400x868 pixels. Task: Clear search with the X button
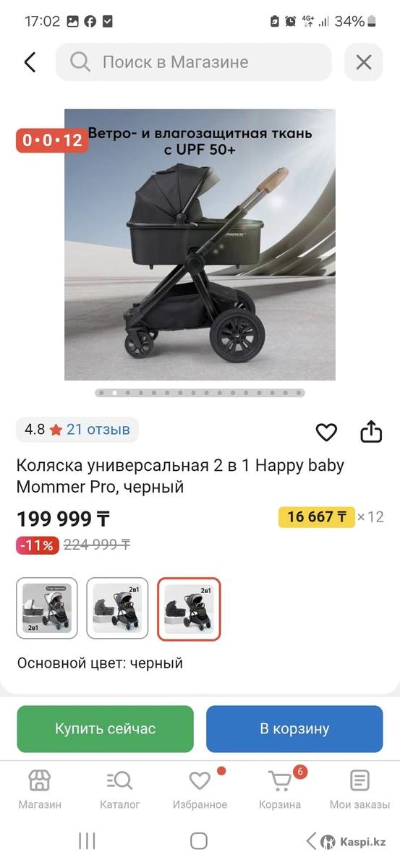tap(363, 62)
